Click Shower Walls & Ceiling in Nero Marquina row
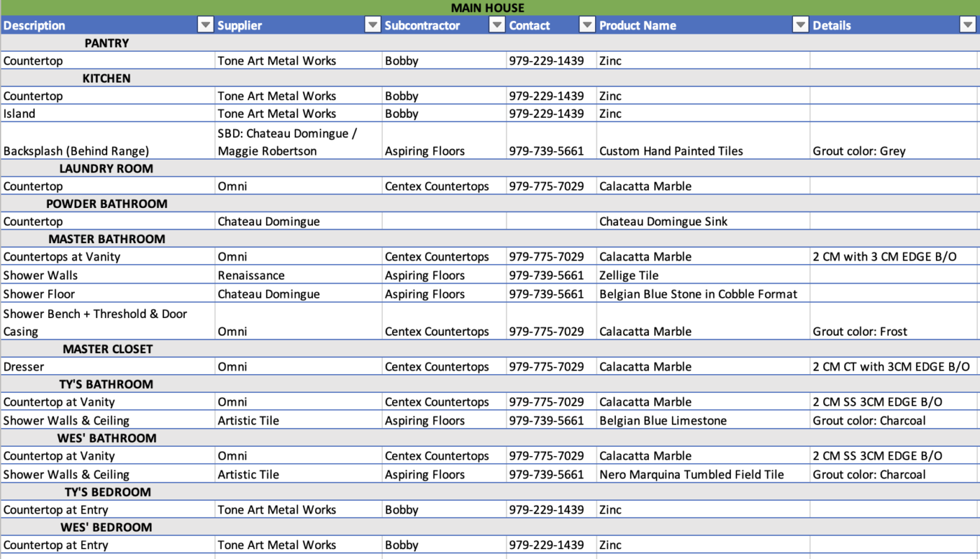980x559 pixels. point(108,474)
